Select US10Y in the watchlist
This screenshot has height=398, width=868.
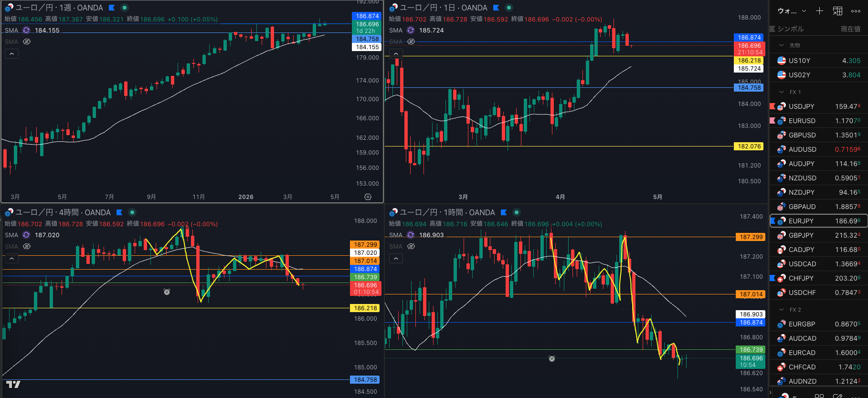coord(818,61)
